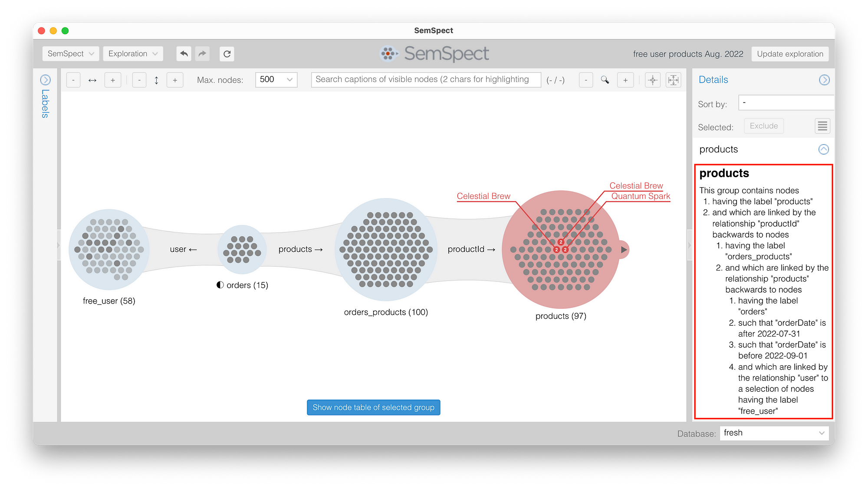Screen dimensions: 868x489
Task: Expand the Labels side panel
Action: [46, 80]
